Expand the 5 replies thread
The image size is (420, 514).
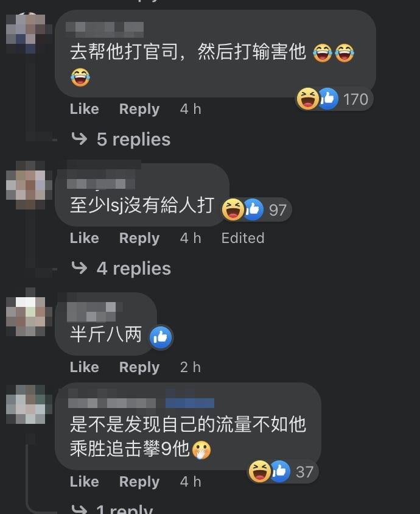click(133, 139)
